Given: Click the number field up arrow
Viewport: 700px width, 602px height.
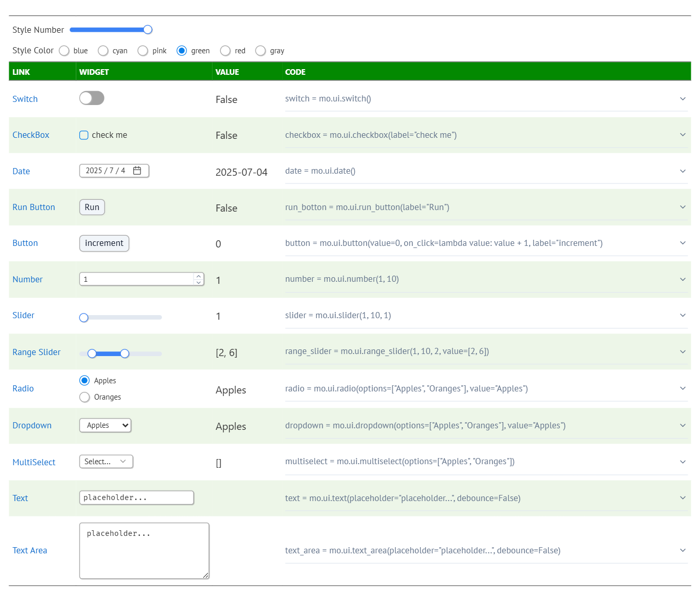Looking at the screenshot, I should pos(199,276).
